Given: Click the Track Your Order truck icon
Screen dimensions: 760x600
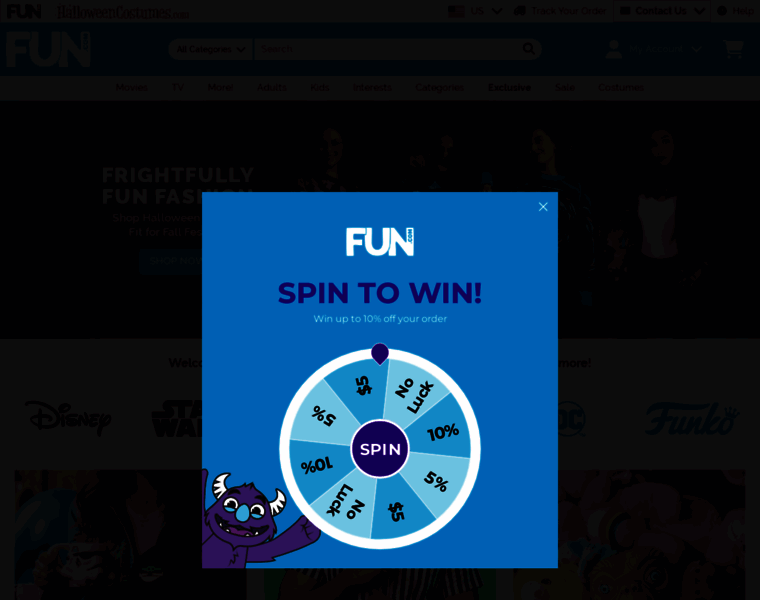Looking at the screenshot, I should [520, 11].
